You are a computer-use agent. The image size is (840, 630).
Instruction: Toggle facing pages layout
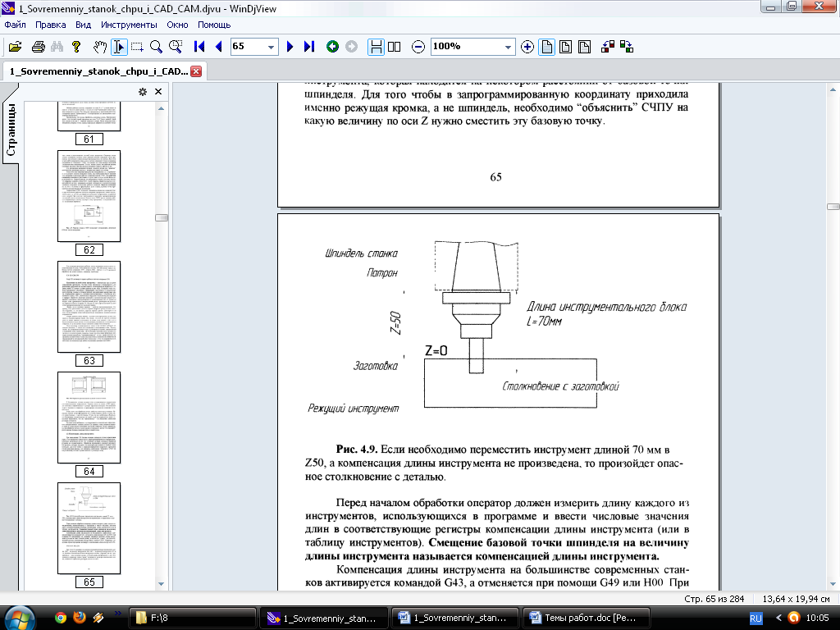click(x=395, y=47)
